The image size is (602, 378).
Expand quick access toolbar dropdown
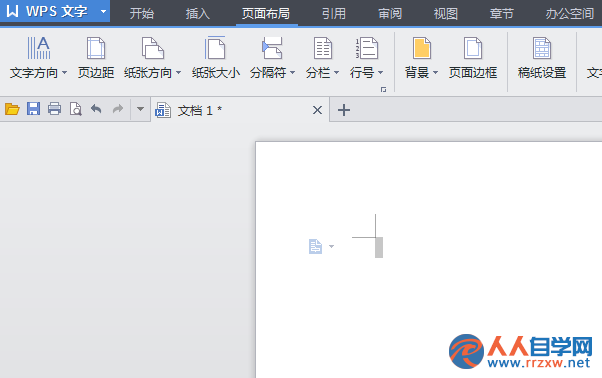click(x=140, y=109)
